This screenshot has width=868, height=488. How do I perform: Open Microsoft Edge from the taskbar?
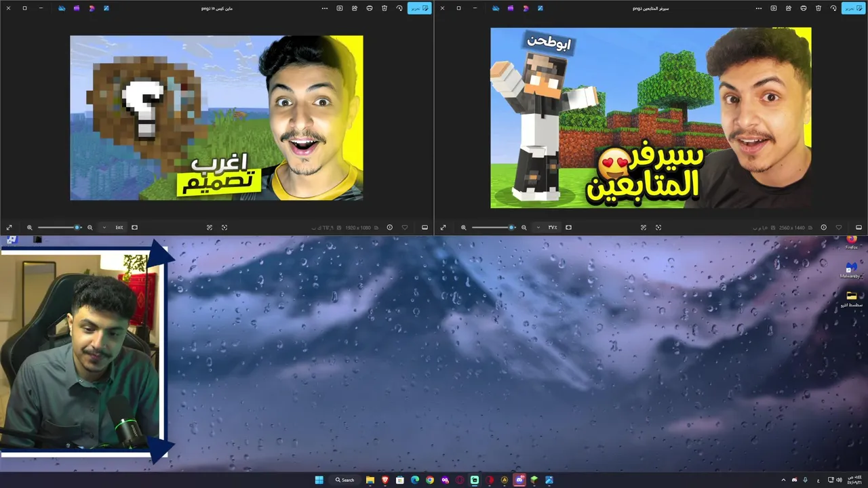pos(415,480)
